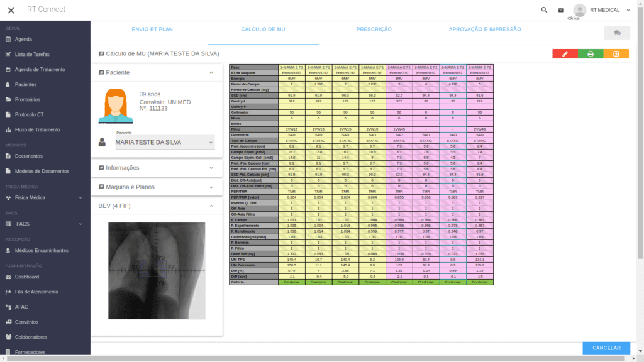
Task: Click the BEV X-ray image thumbnail
Action: coord(157,271)
